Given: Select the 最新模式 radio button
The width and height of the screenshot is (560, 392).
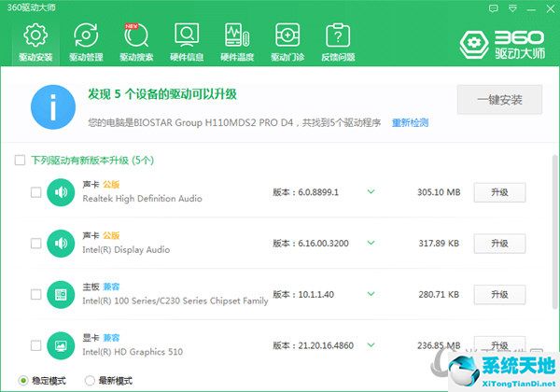Looking at the screenshot, I should tap(90, 381).
